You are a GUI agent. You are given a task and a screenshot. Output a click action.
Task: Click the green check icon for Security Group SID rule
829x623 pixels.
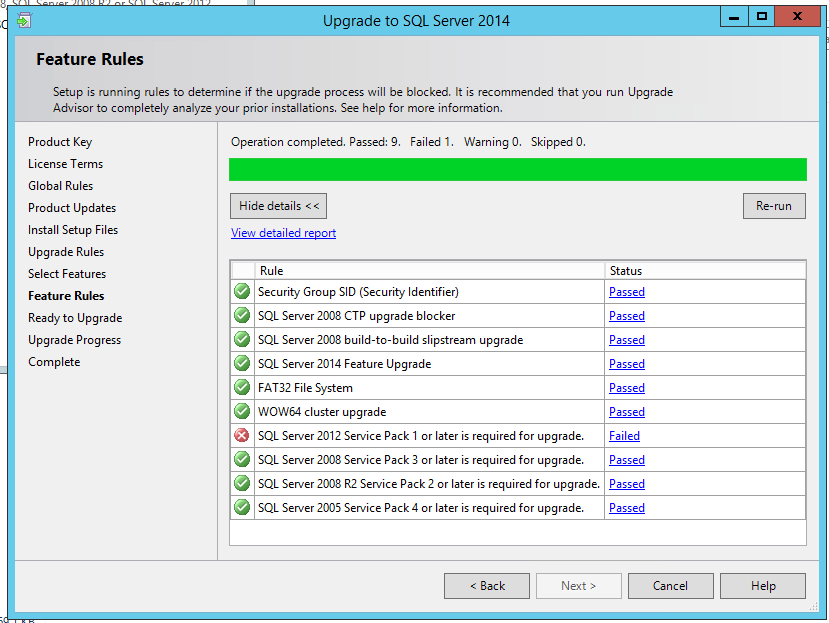click(x=242, y=291)
